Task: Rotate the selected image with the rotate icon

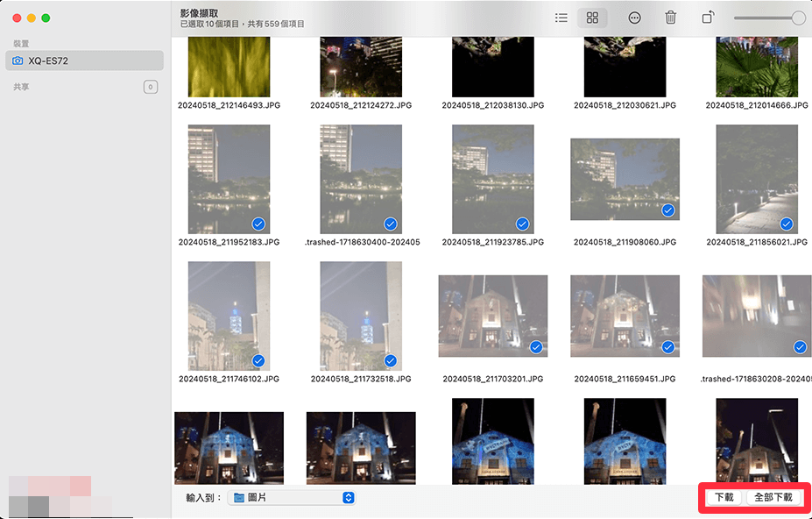Action: (x=707, y=18)
